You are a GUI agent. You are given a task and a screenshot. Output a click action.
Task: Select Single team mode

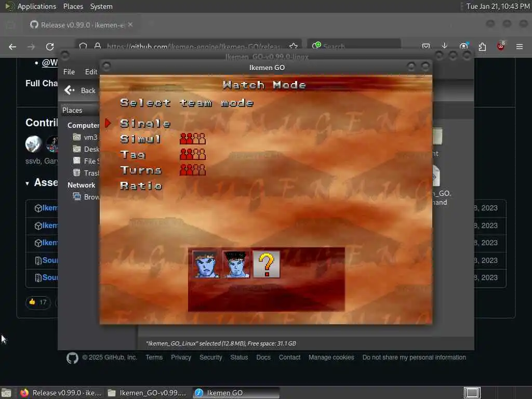pyautogui.click(x=145, y=124)
